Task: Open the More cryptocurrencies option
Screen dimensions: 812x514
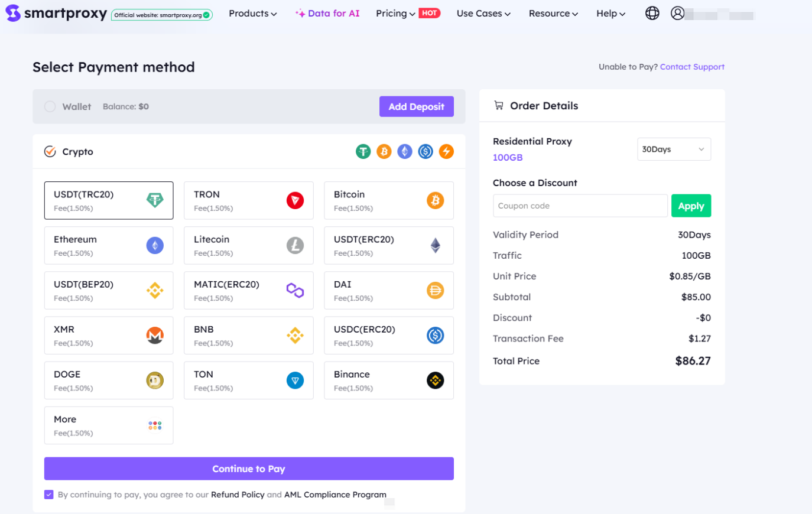Action: tap(109, 425)
